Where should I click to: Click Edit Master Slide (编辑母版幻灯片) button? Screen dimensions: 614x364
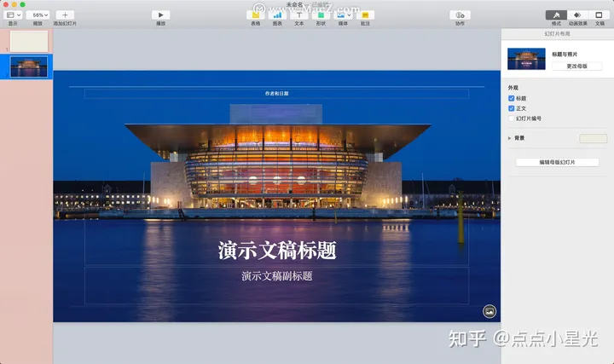(x=557, y=162)
